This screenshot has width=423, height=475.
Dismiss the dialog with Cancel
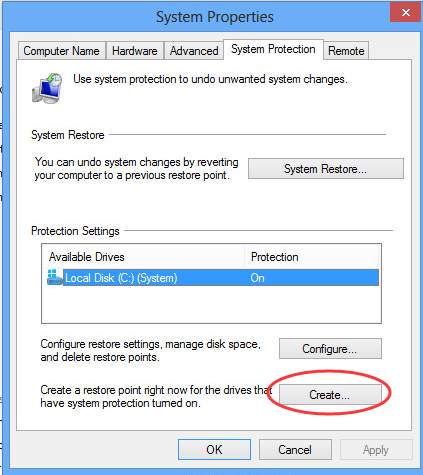pos(295,449)
